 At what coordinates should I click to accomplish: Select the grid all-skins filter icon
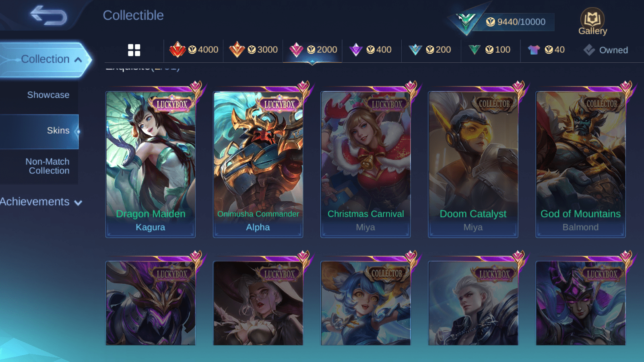[x=134, y=50]
